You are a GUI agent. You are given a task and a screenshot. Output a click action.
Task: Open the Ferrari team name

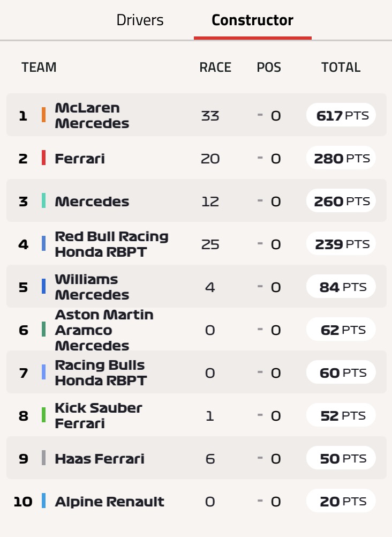click(x=80, y=159)
